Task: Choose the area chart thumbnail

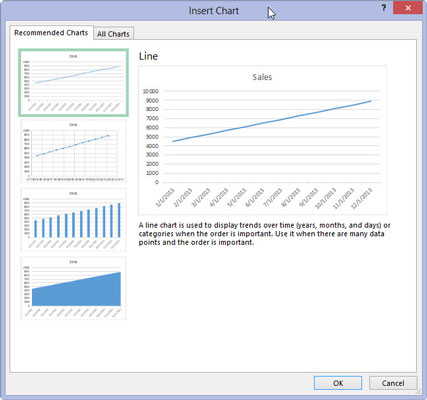Action: (73, 288)
